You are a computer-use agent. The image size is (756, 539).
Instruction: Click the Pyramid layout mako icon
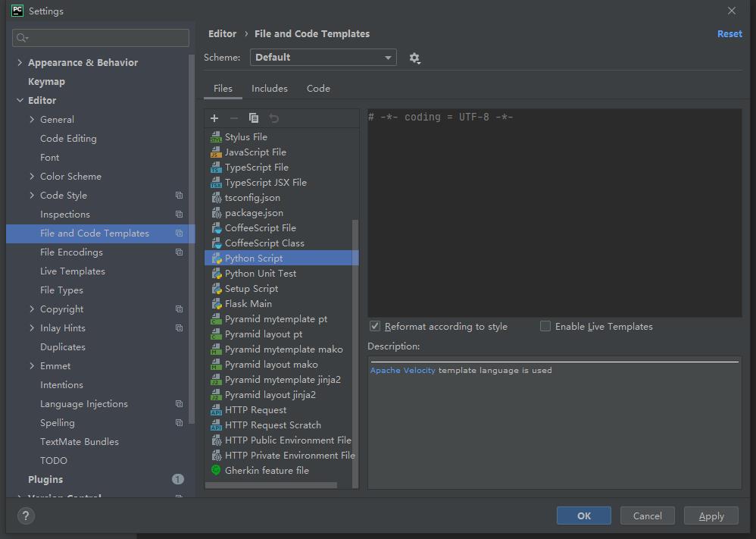(x=216, y=365)
